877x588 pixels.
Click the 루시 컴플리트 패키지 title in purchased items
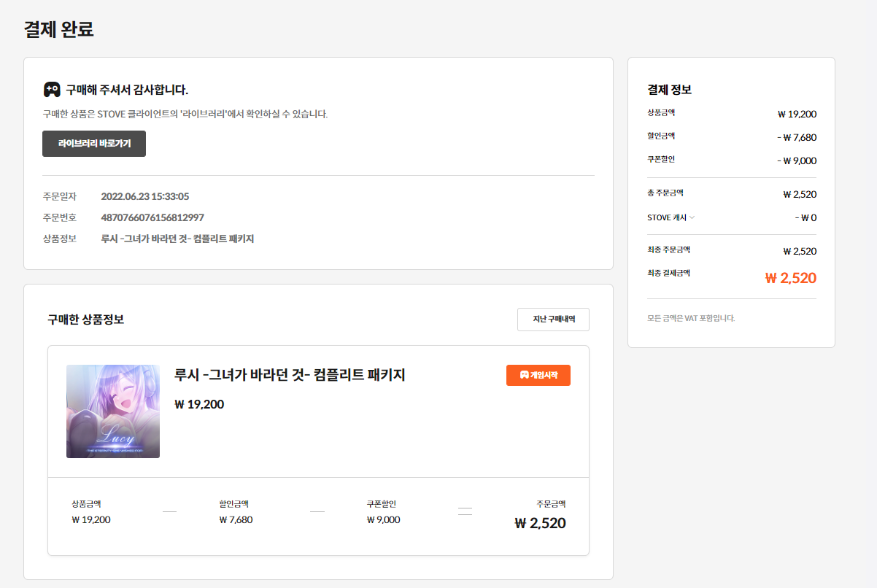(290, 375)
